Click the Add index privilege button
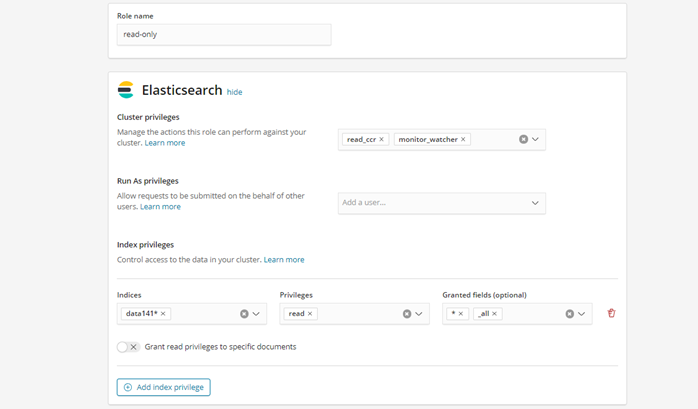The height and width of the screenshot is (409, 698). 163,387
